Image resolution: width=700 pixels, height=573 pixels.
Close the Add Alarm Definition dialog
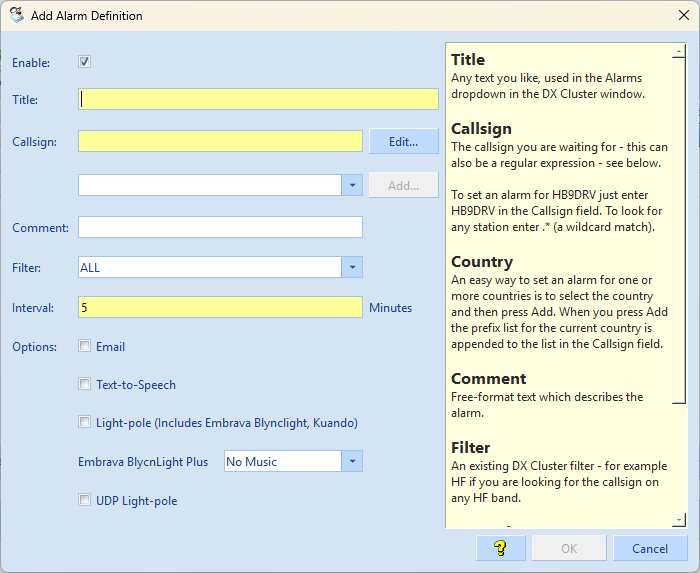[x=681, y=15]
